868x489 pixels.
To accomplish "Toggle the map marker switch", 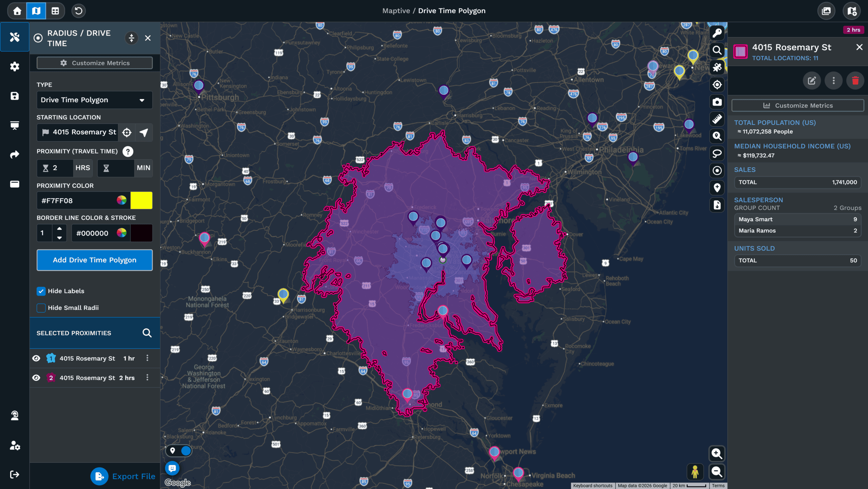I will tap(179, 451).
